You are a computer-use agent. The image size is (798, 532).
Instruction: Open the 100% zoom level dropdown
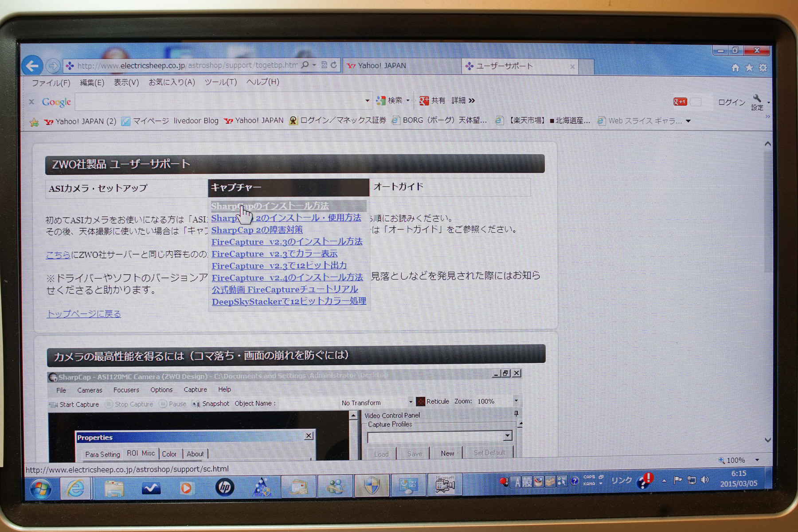[x=757, y=460]
